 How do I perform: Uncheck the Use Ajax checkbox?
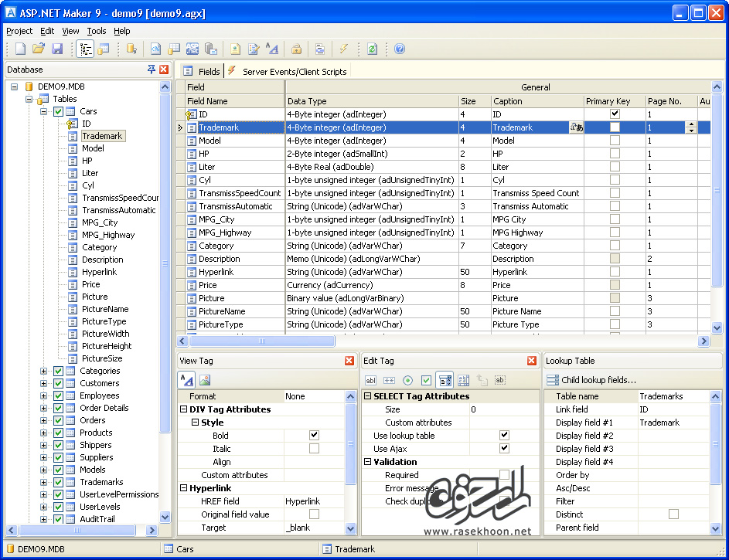[x=505, y=449]
